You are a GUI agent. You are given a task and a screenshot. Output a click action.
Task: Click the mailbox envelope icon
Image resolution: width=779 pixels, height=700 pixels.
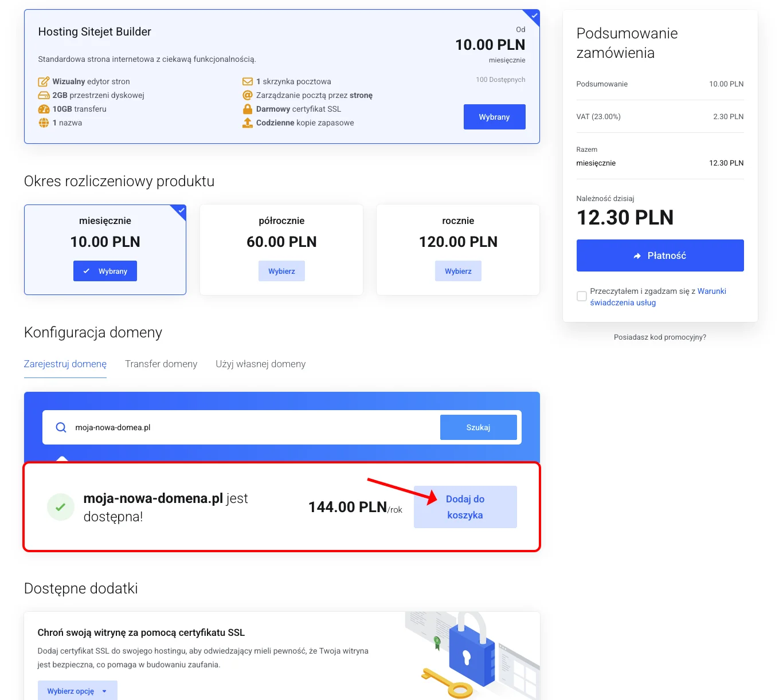click(x=248, y=81)
